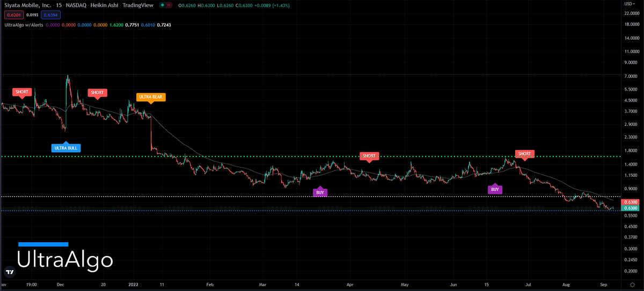Click the ULTRA BEAR signal label

click(151, 98)
